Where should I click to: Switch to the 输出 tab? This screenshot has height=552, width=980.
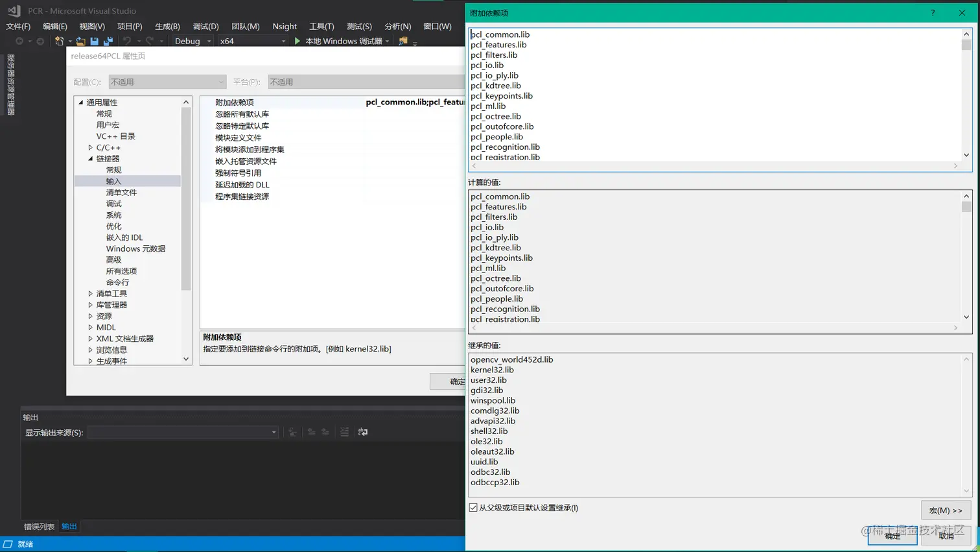pos(69,526)
